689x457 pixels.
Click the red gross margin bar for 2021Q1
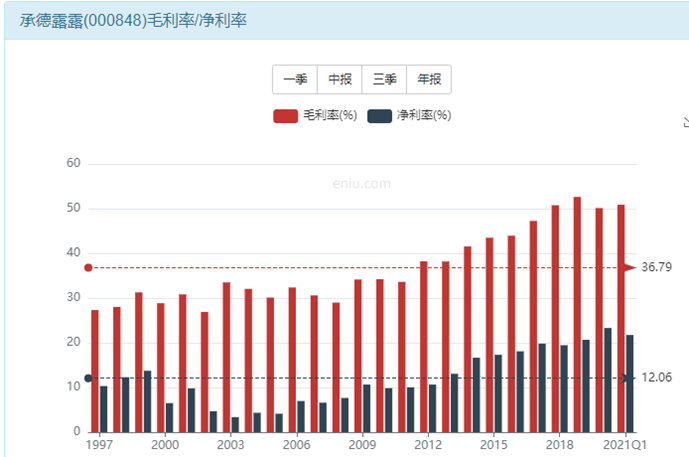coord(621,319)
